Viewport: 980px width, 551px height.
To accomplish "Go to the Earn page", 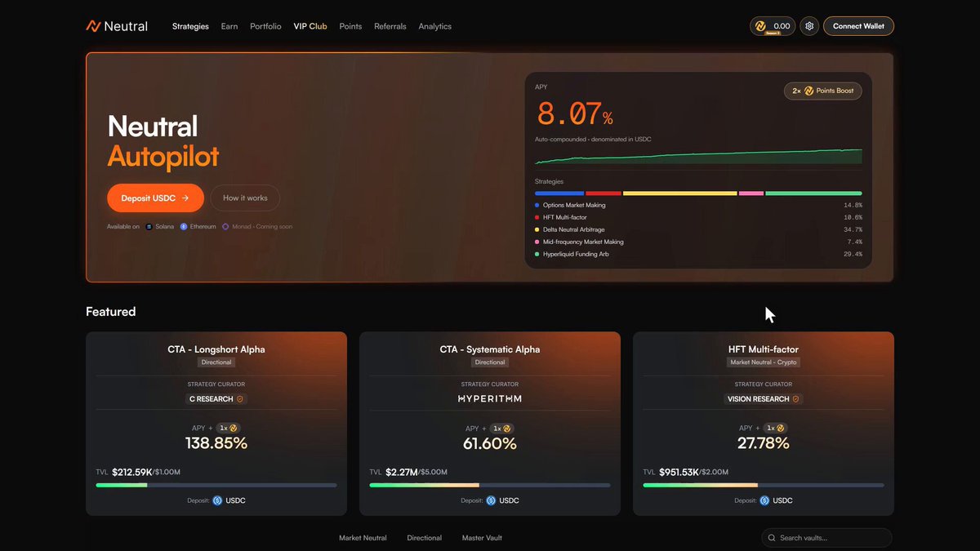I will 229,26.
